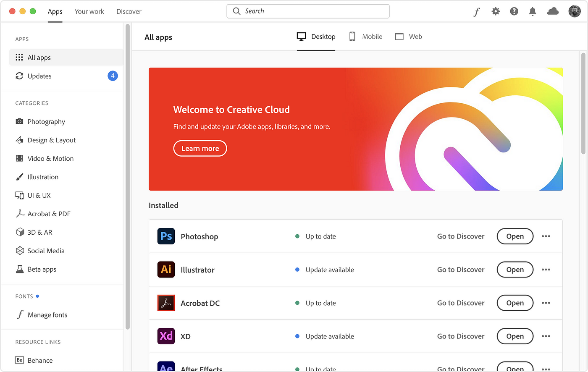The width and height of the screenshot is (588, 372).
Task: Open the fonts icon in top bar
Action: tap(477, 12)
